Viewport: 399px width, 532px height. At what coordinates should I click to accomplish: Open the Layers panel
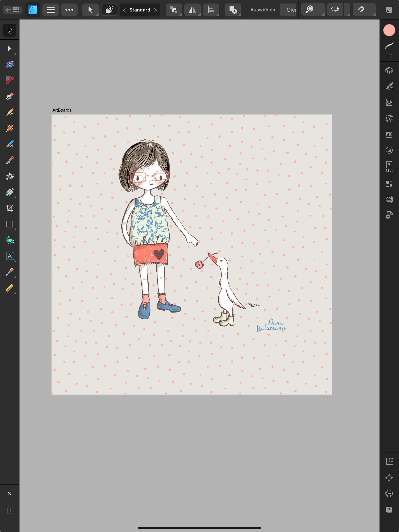point(389,70)
